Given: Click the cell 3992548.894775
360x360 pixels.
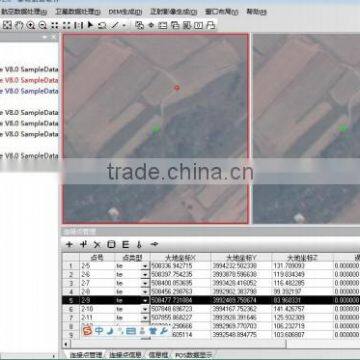Looking at the screenshot, I should [241, 335].
